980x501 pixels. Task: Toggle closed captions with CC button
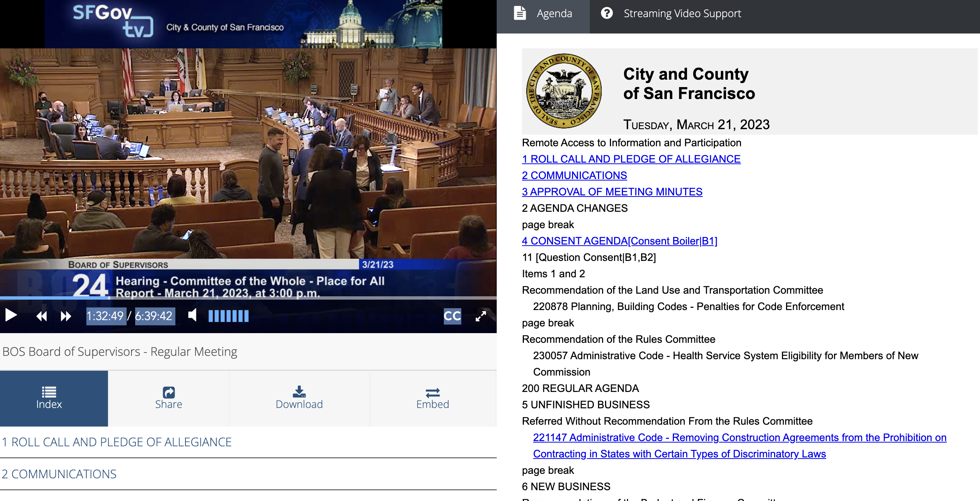click(452, 316)
